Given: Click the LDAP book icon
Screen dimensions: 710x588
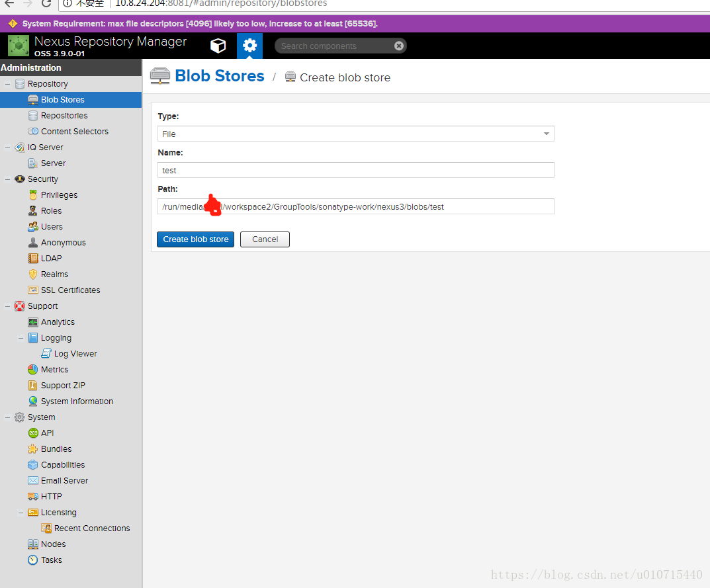Looking at the screenshot, I should [x=33, y=258].
